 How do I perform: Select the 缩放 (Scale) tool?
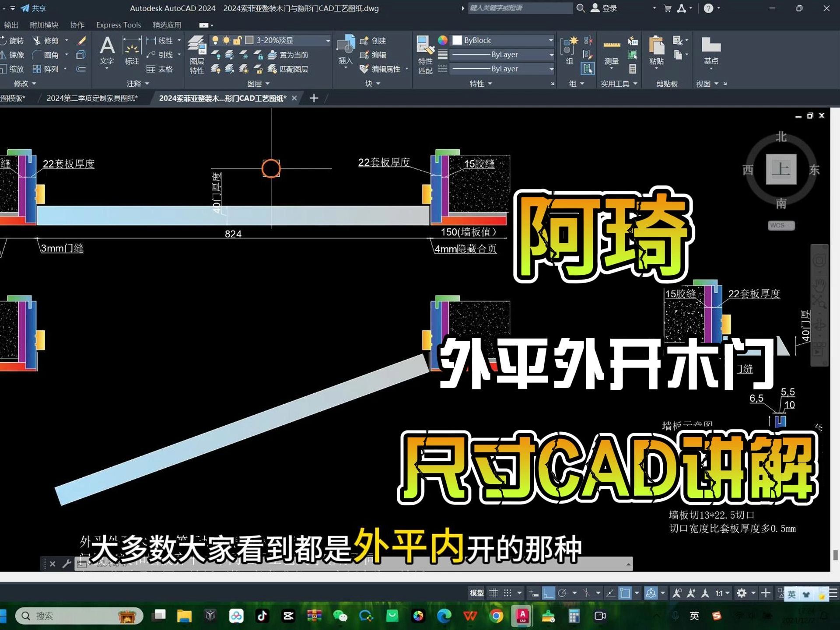coord(12,69)
